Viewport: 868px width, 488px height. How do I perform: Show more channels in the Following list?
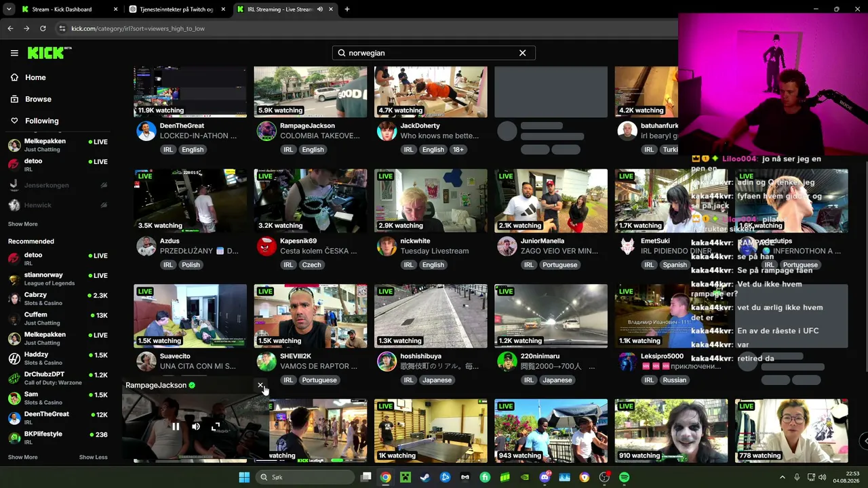tap(22, 224)
